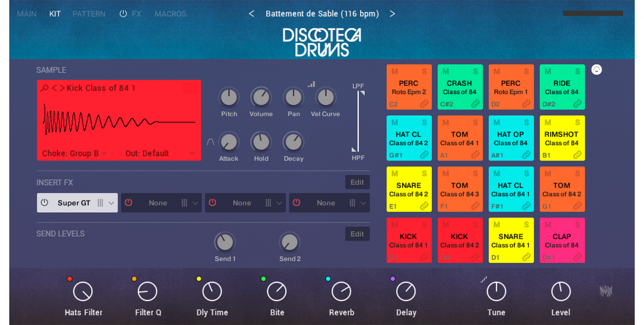Open the Choke Group B dropdown
Screen dimensions: 644x325
coord(75,153)
